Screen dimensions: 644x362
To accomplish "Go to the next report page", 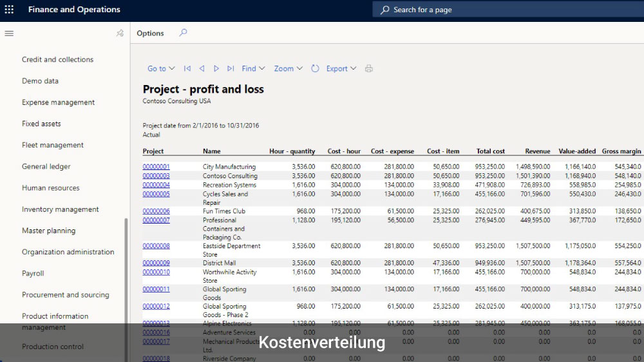I will [216, 69].
